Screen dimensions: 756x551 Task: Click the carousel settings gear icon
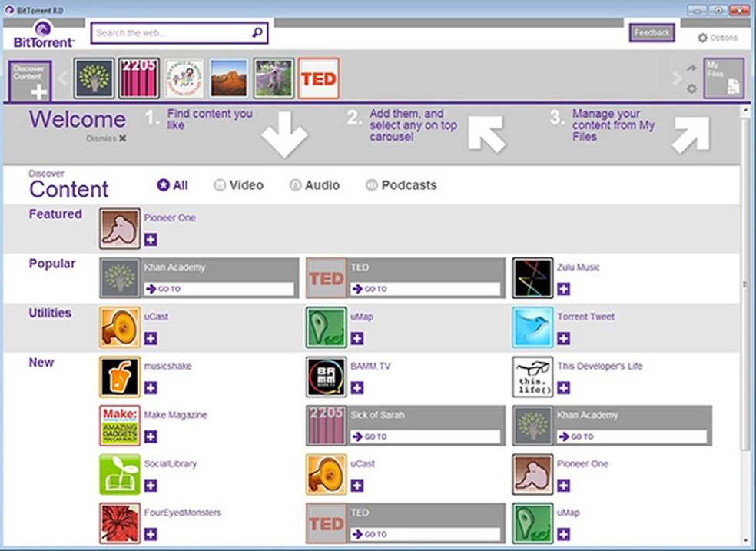[692, 88]
